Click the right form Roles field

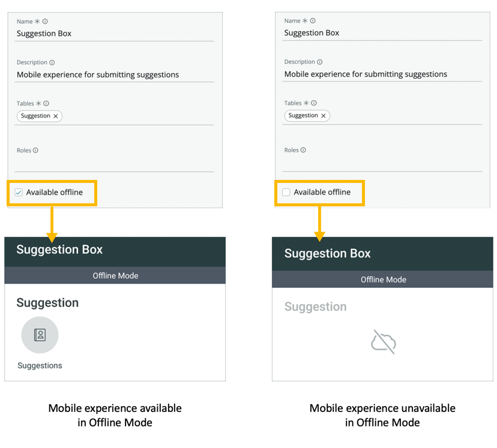tap(382, 164)
